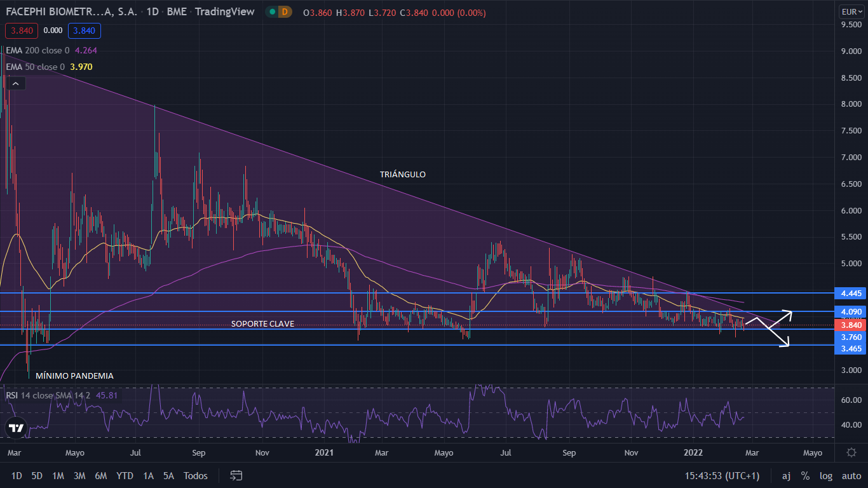Image resolution: width=868 pixels, height=488 pixels.
Task: Click the TradingView logo icon
Action: [x=17, y=428]
